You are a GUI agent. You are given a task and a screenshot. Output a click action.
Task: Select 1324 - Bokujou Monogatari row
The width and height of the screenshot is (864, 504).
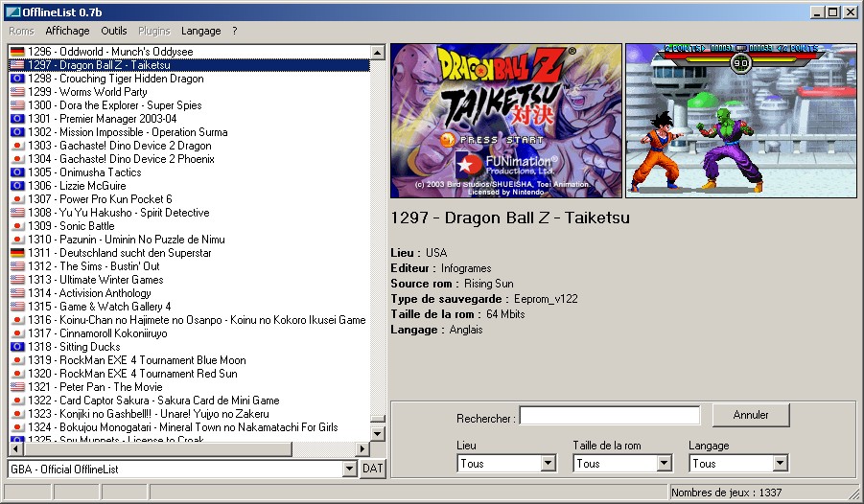click(183, 427)
